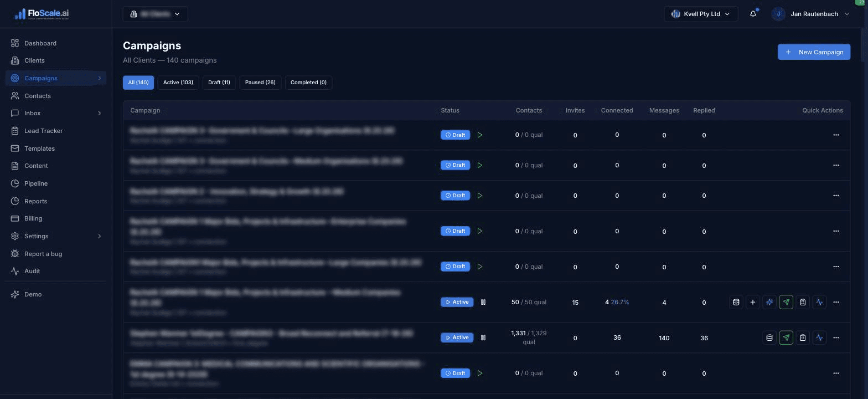Click the notifications bell icon
This screenshot has height=399, width=868.
click(x=753, y=14)
